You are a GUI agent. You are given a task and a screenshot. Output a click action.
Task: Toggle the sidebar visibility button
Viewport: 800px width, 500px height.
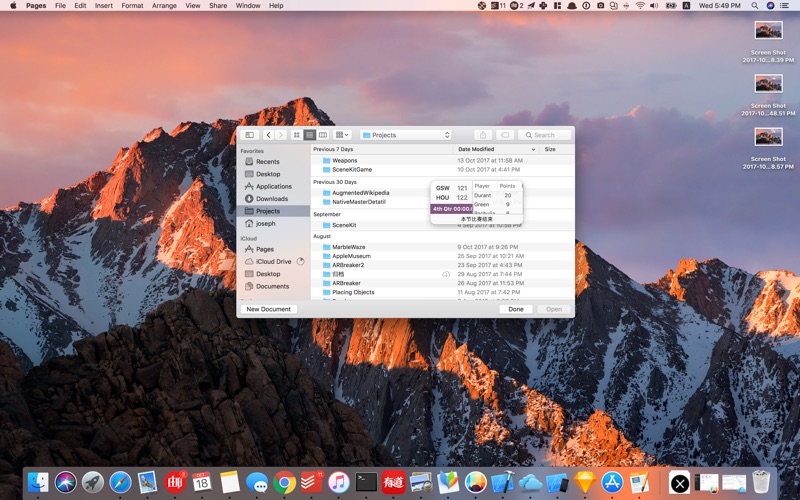point(249,135)
